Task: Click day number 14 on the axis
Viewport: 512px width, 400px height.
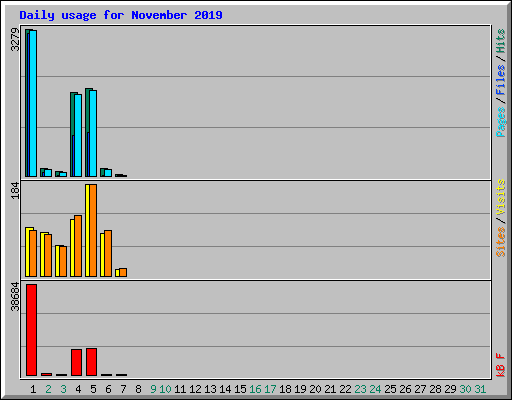Action: [x=225, y=389]
